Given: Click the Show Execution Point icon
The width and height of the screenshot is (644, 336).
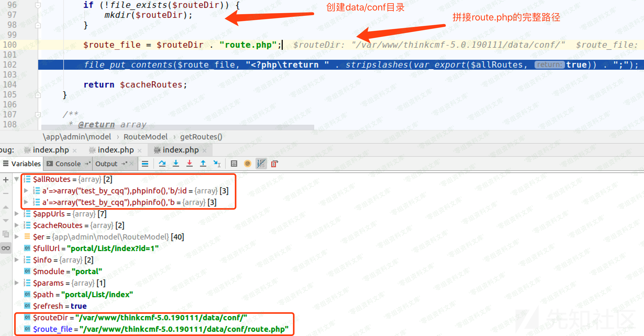Looking at the screenshot, I should [x=145, y=164].
